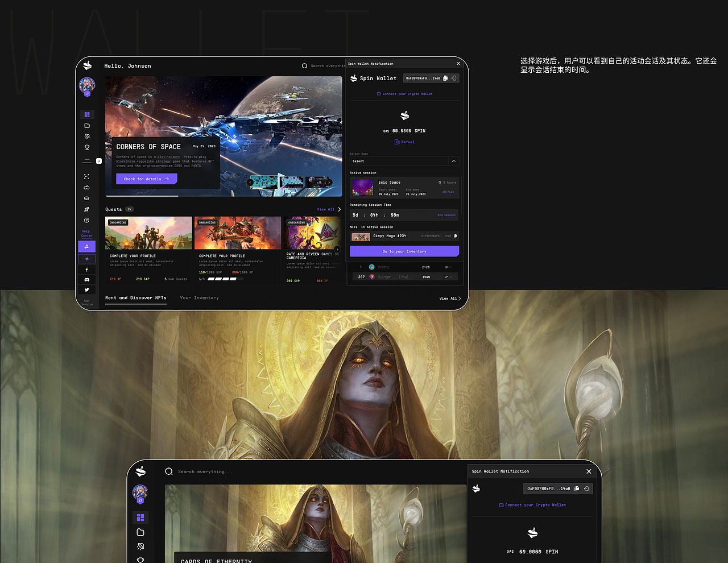This screenshot has height=563, width=728.
Task: Close the lower Spin Wallet Notification panel
Action: [x=589, y=471]
